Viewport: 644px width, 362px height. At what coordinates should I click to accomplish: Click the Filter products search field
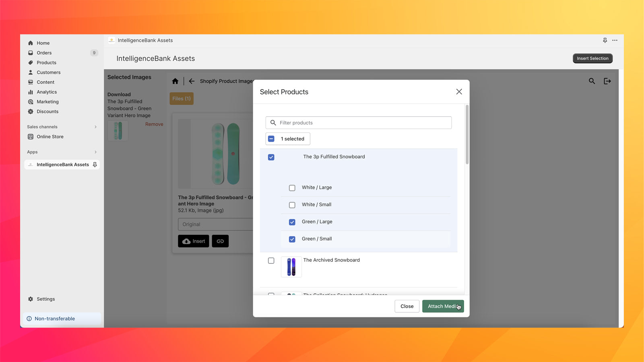click(x=358, y=123)
